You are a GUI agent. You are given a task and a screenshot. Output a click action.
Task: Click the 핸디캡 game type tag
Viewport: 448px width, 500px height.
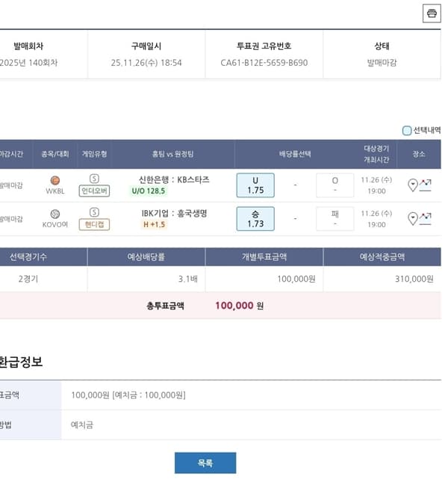(94, 224)
